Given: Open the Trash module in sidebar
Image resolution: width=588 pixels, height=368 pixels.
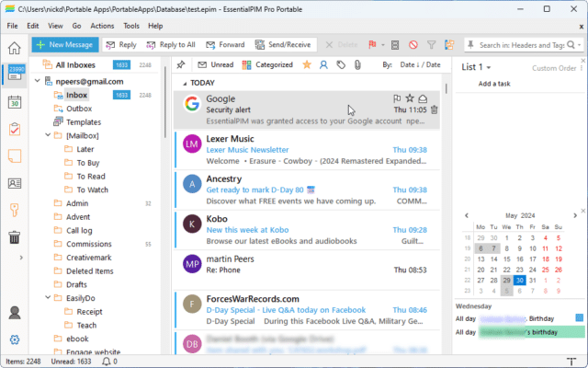Looking at the screenshot, I should click(x=15, y=237).
